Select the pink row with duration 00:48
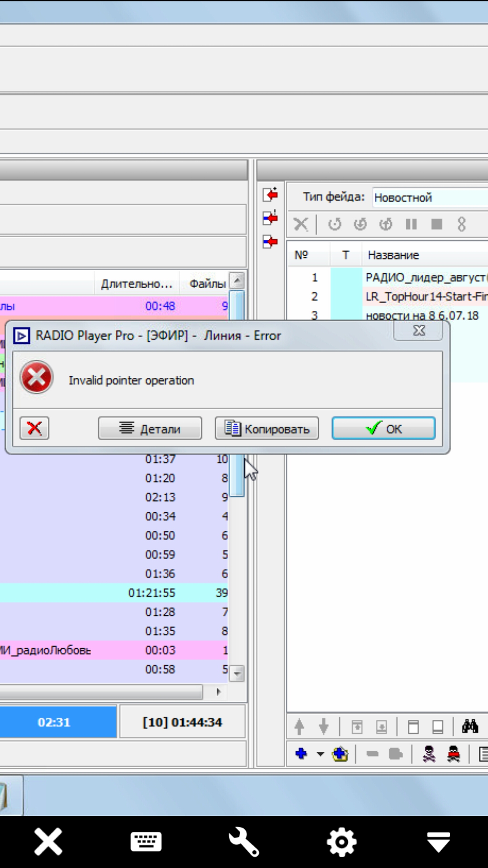The image size is (488, 868). pyautogui.click(x=114, y=306)
